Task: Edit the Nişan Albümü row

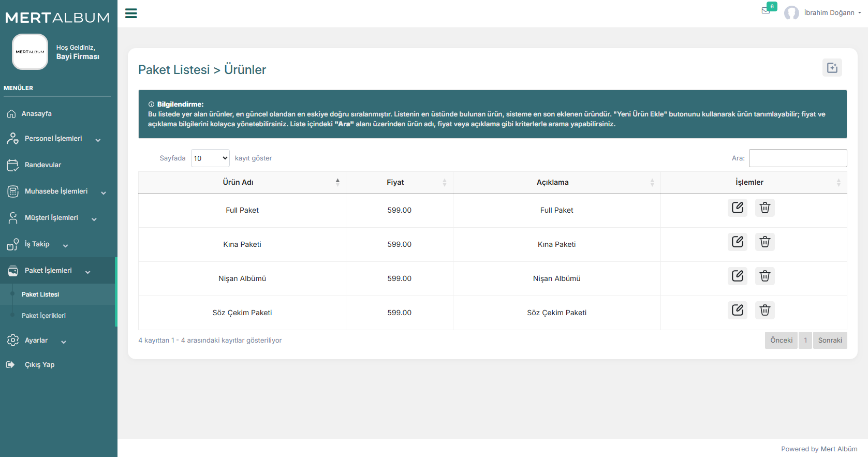Action: 737,276
